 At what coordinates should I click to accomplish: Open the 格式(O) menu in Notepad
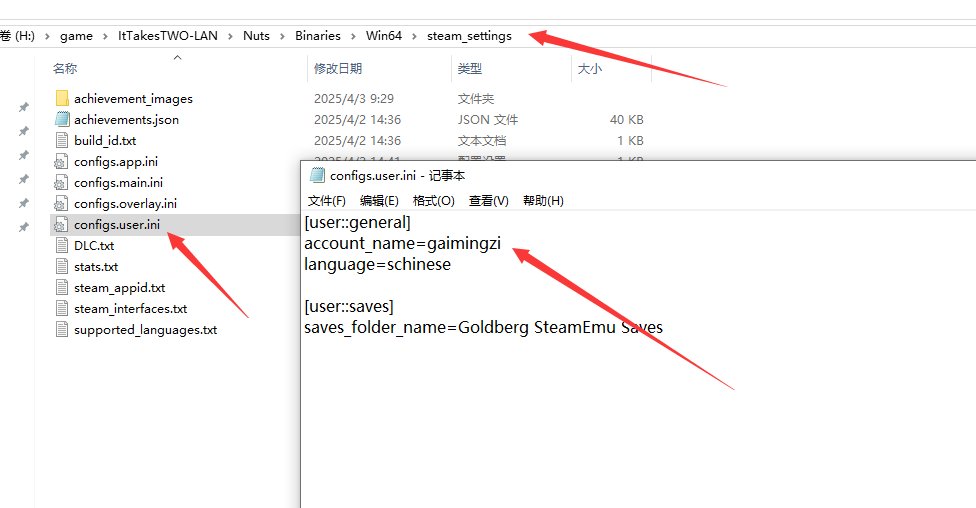coord(433,201)
